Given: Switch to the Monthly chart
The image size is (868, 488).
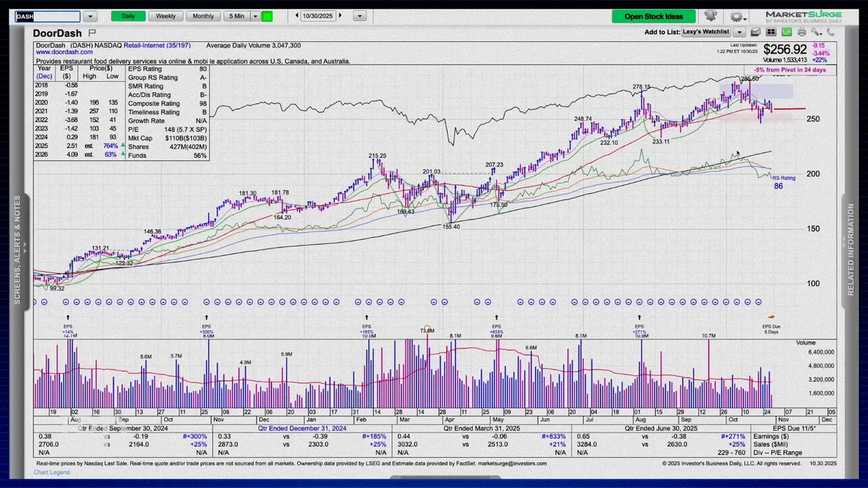Looking at the screenshot, I should pos(203,16).
